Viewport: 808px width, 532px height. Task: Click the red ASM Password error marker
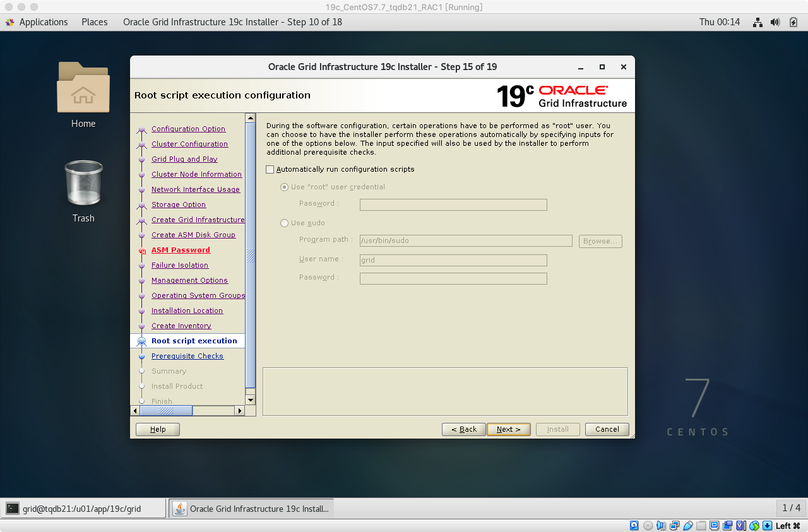[142, 251]
